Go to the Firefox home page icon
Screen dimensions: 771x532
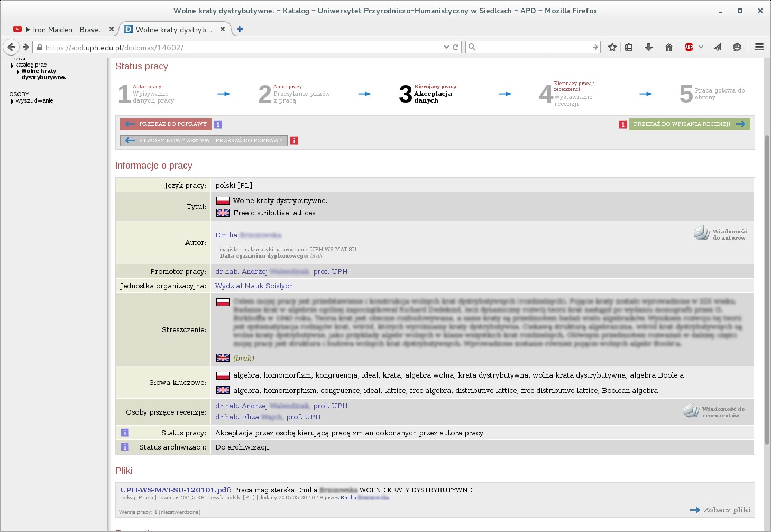[x=669, y=47]
